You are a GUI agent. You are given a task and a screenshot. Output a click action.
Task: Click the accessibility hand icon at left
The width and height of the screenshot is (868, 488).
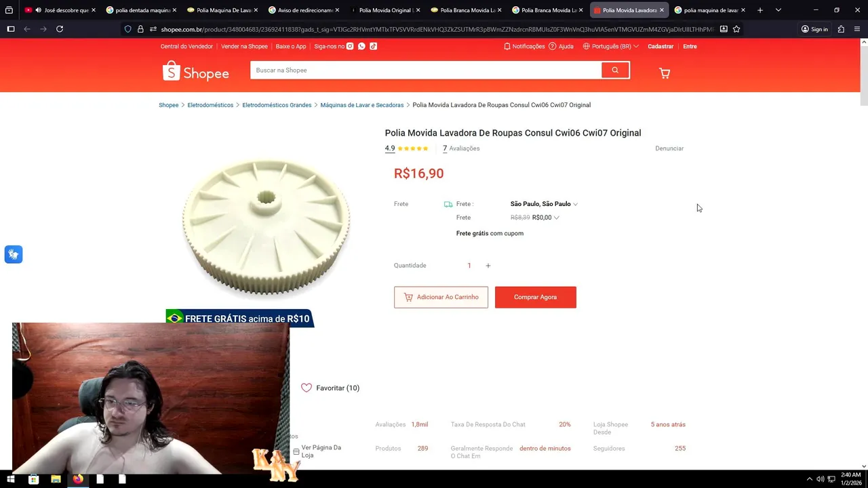point(14,254)
